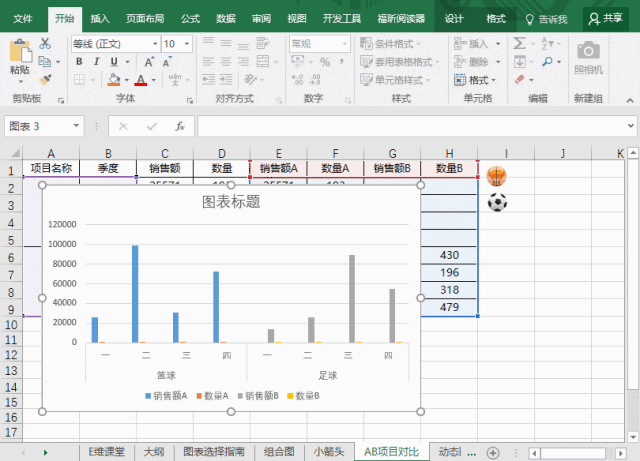Toggle Underline formatting
The image size is (640, 461).
(114, 62)
